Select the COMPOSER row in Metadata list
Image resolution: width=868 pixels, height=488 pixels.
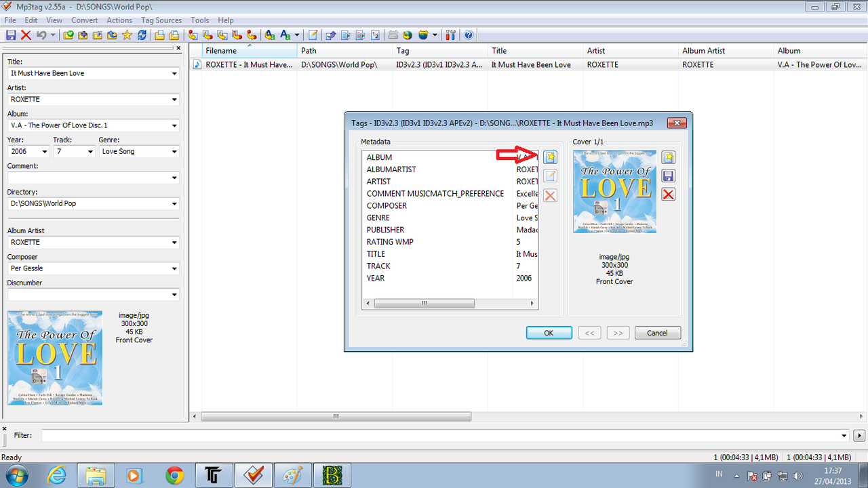pyautogui.click(x=450, y=205)
